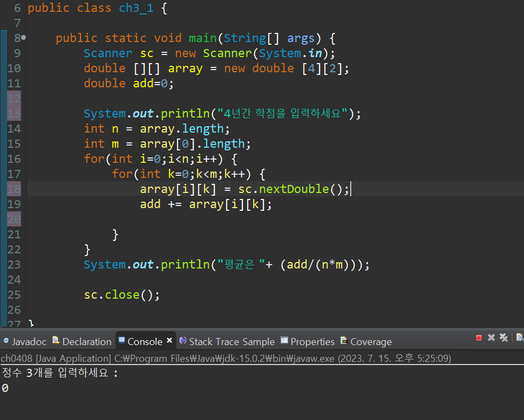Screen dimensions: 524x420
Task: Click the class name 'ch3_1'
Action: (136, 8)
